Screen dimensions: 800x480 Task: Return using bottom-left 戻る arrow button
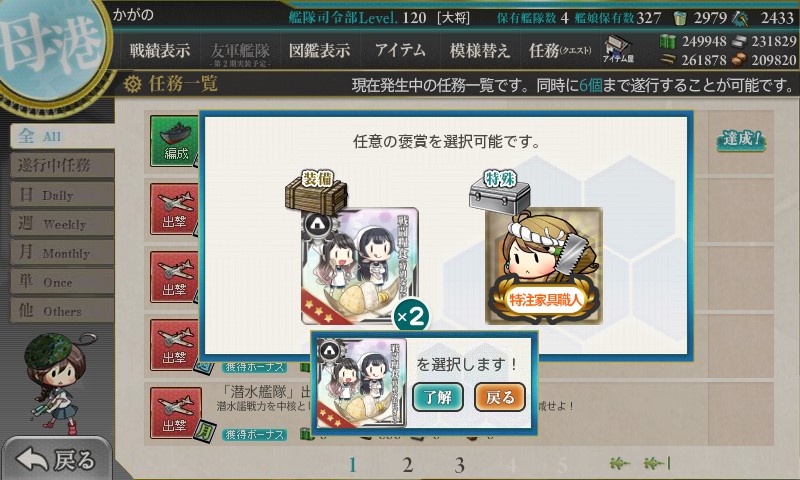(x=56, y=459)
